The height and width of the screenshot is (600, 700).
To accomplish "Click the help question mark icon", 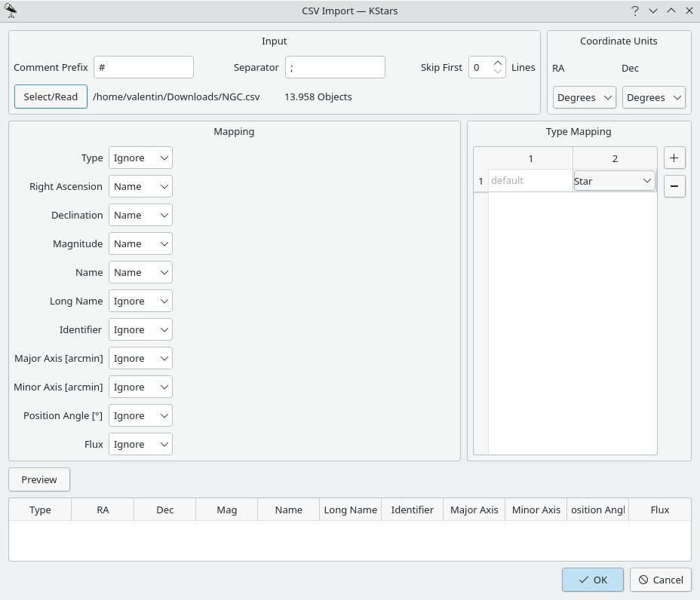I will 635,11.
